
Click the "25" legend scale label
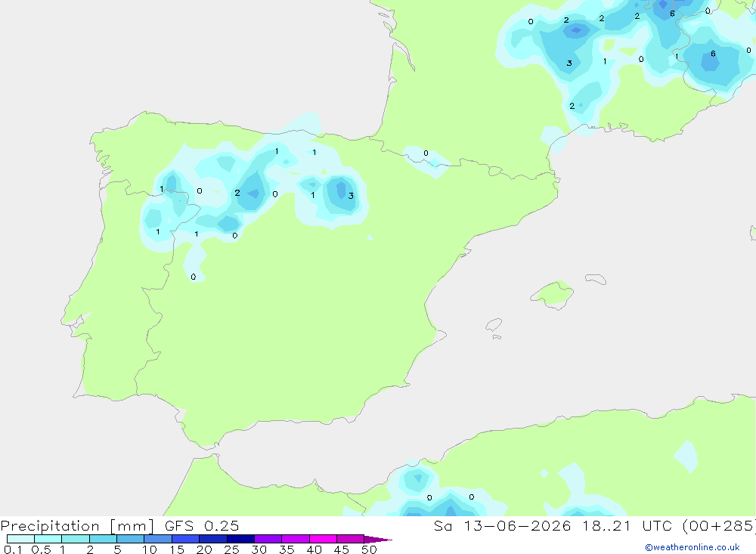click(231, 549)
